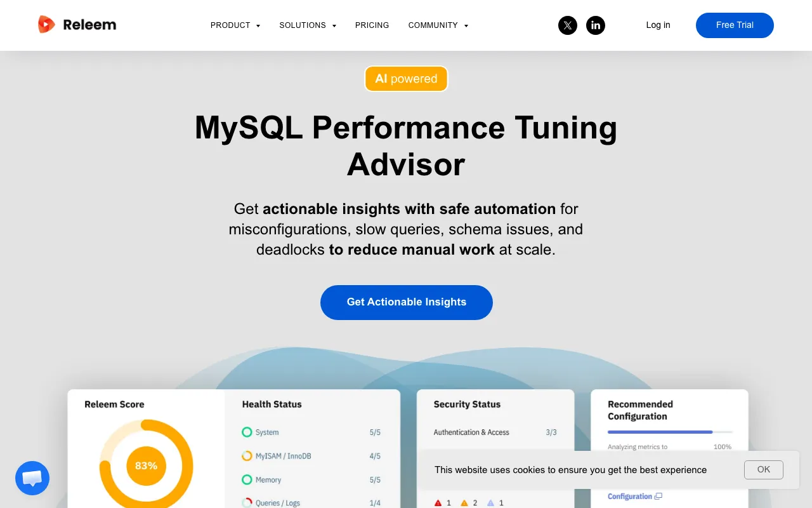This screenshot has width=812, height=508.
Task: Click the cookie notice message text
Action: pos(570,470)
